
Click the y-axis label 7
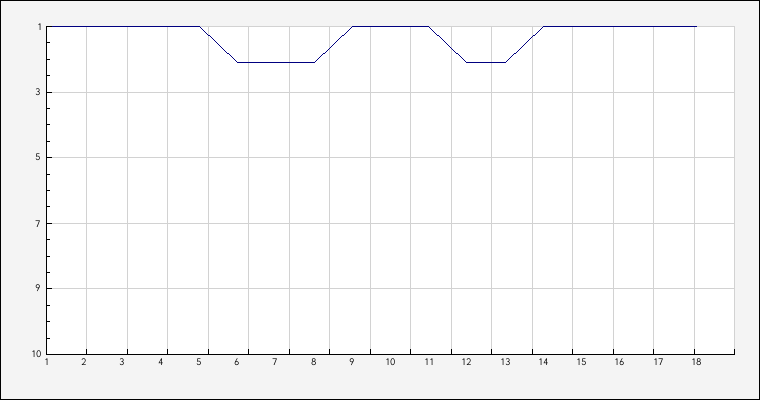click(38, 224)
